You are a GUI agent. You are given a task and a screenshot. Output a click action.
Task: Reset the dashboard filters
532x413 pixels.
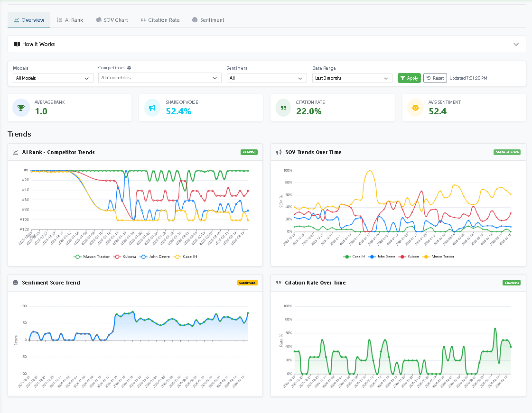click(435, 78)
